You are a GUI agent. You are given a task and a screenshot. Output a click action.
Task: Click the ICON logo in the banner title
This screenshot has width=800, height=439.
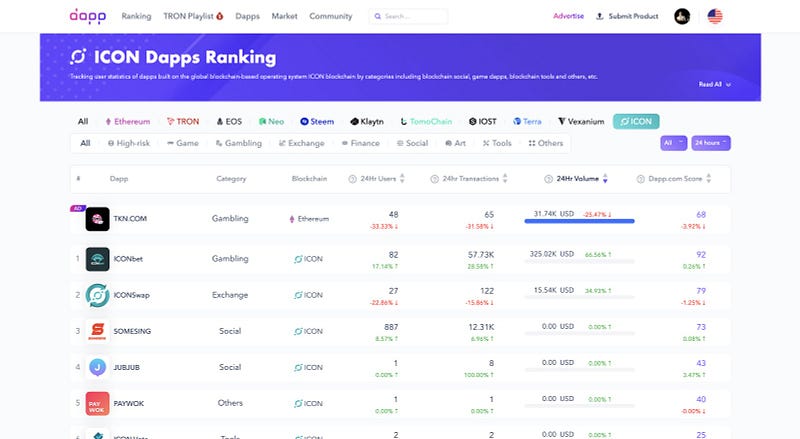point(79,57)
